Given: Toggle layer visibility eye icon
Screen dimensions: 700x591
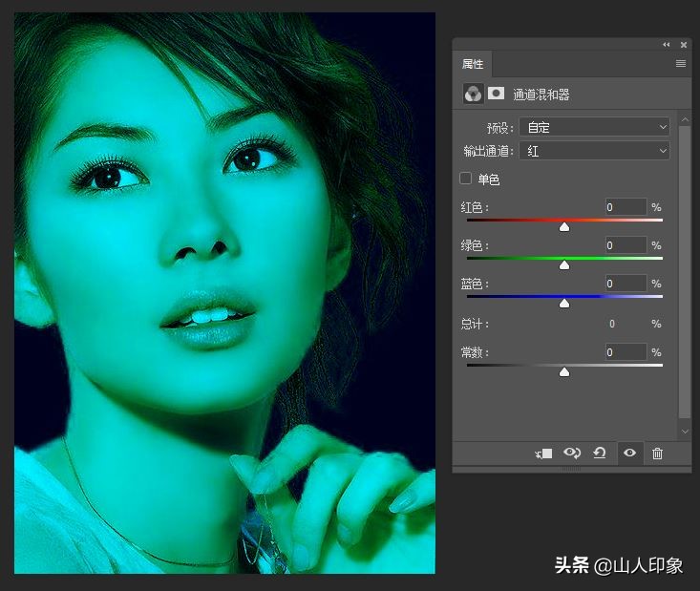Looking at the screenshot, I should [x=630, y=454].
